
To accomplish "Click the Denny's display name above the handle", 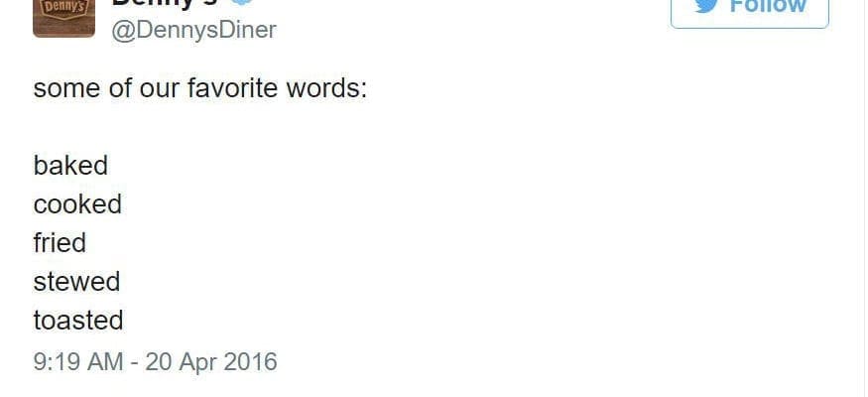I will pyautogui.click(x=164, y=3).
